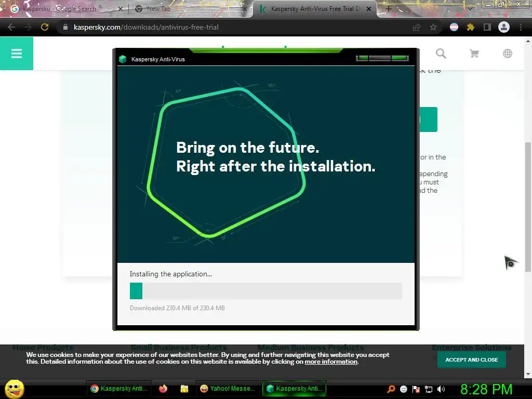Open the shopping cart icon
Screen dimensions: 532x399
coord(474,54)
